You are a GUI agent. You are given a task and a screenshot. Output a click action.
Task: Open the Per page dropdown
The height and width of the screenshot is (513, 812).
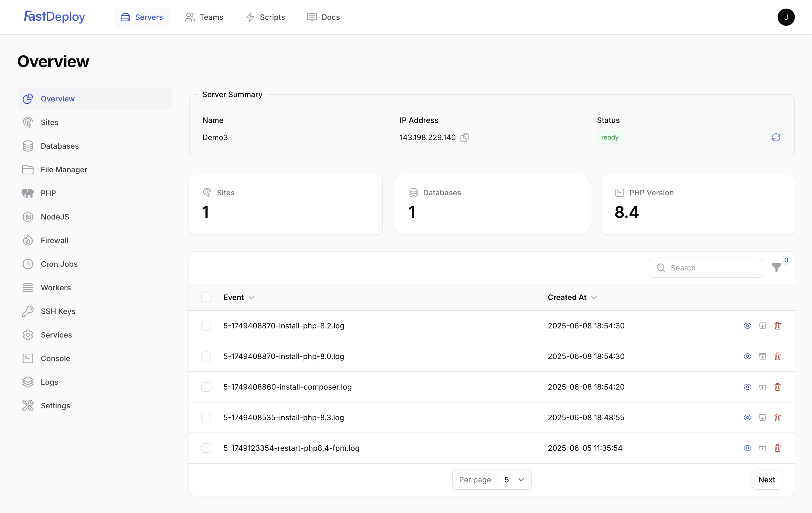tap(514, 480)
